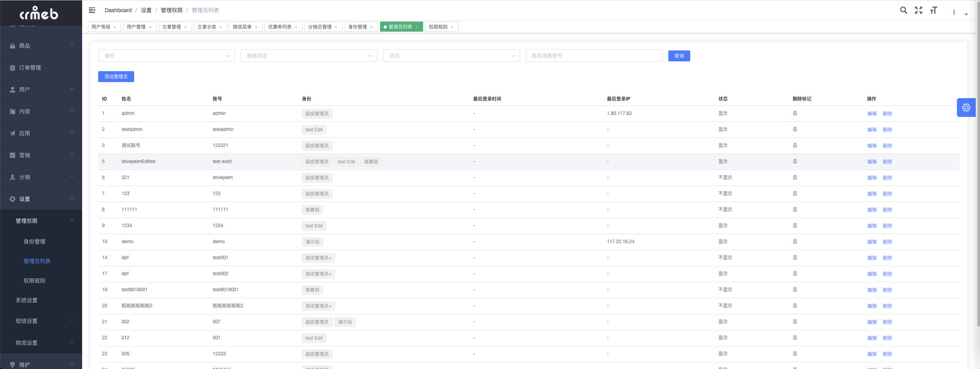
Task: Click the 维护 icon in sidebar
Action: tap(13, 365)
